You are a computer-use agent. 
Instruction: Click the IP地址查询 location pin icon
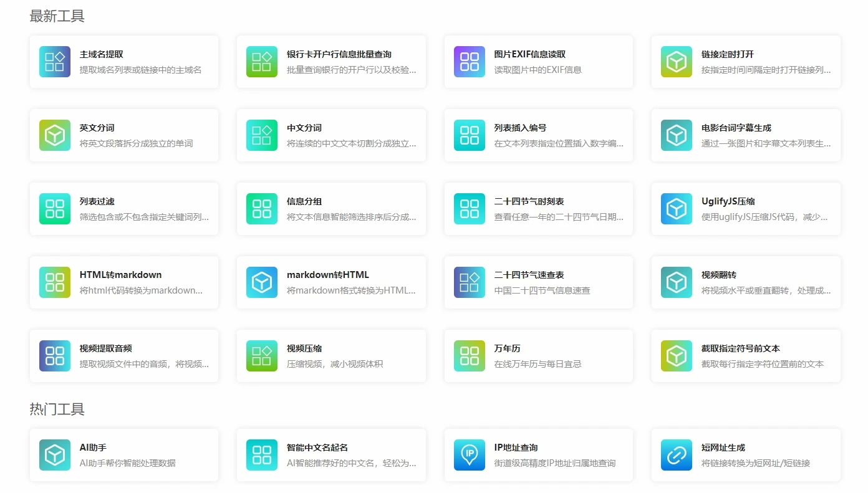point(469,455)
